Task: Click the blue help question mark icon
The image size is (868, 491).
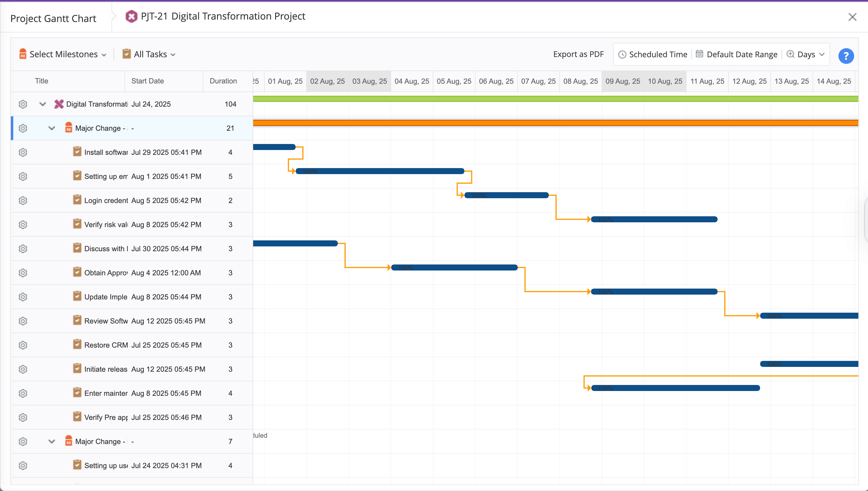Action: [x=846, y=56]
